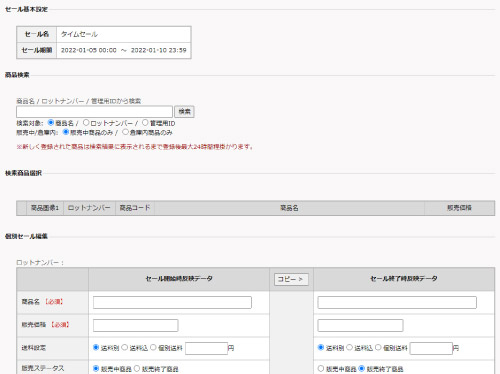Click sale-end 商品名 input field
The height and width of the screenshot is (374, 500).
(397, 302)
